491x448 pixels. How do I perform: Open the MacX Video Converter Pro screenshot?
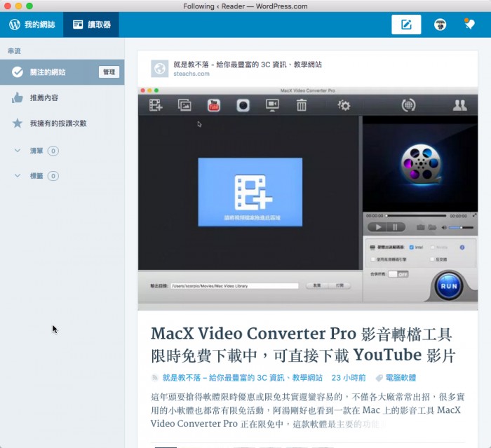tap(308, 198)
